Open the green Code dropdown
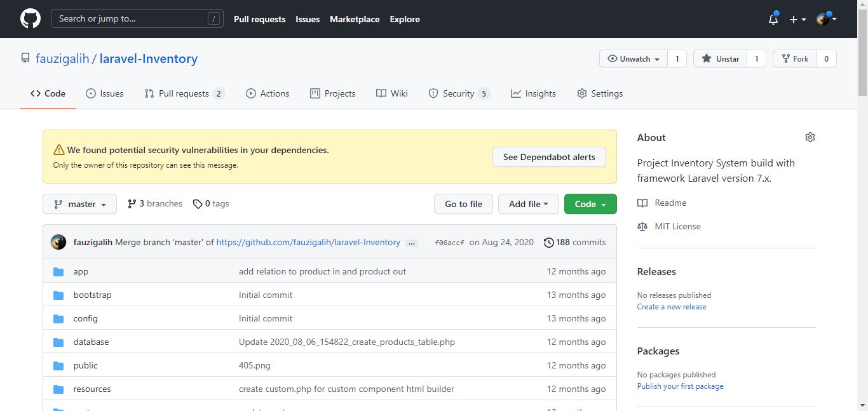 (x=590, y=204)
